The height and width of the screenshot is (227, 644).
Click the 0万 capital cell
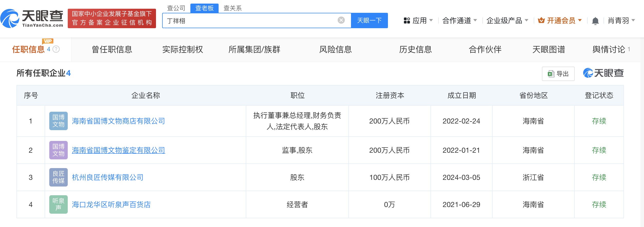[389, 204]
